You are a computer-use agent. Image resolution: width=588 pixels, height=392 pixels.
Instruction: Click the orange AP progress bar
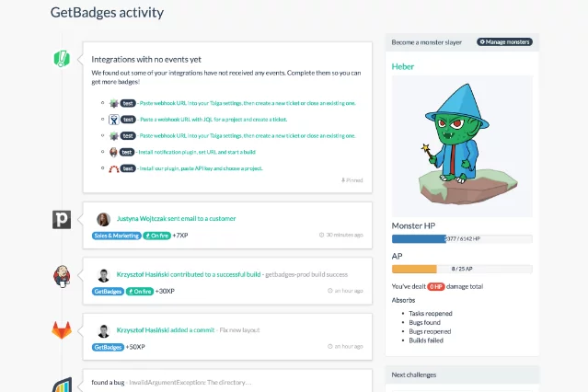[x=462, y=269]
